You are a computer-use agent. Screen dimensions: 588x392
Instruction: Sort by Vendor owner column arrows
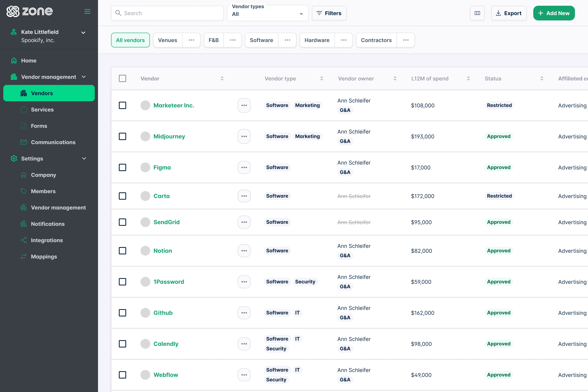395,78
